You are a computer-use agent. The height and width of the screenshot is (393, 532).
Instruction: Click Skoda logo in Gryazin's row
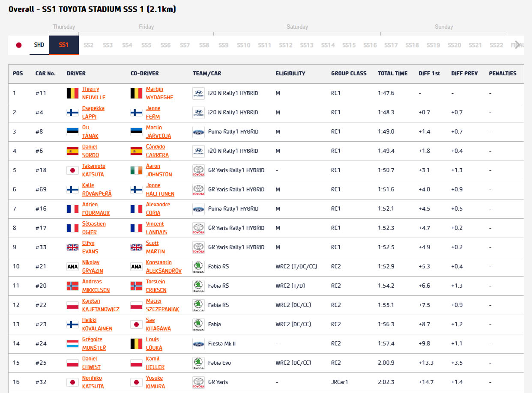click(198, 267)
